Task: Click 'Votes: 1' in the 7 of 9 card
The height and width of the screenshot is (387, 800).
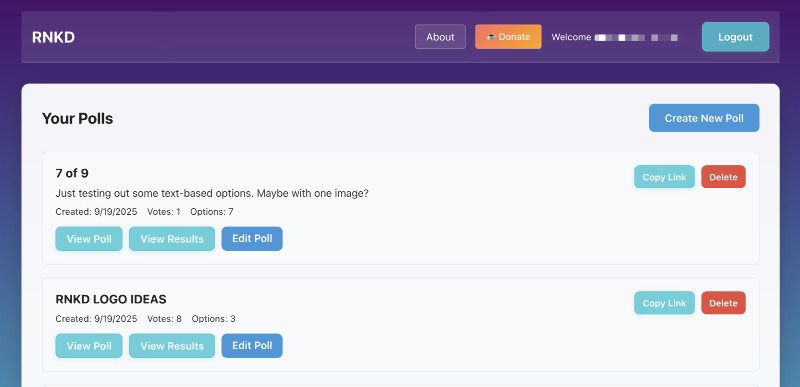Action: pos(164,212)
